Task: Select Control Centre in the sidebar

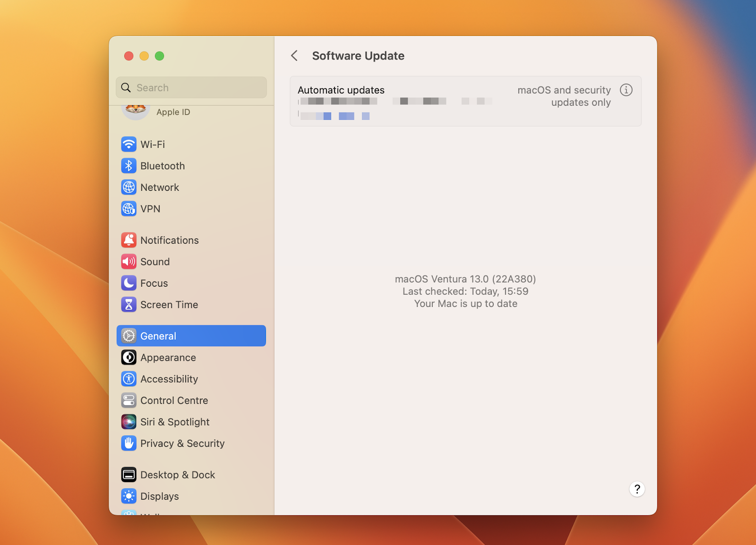Action: click(191, 400)
